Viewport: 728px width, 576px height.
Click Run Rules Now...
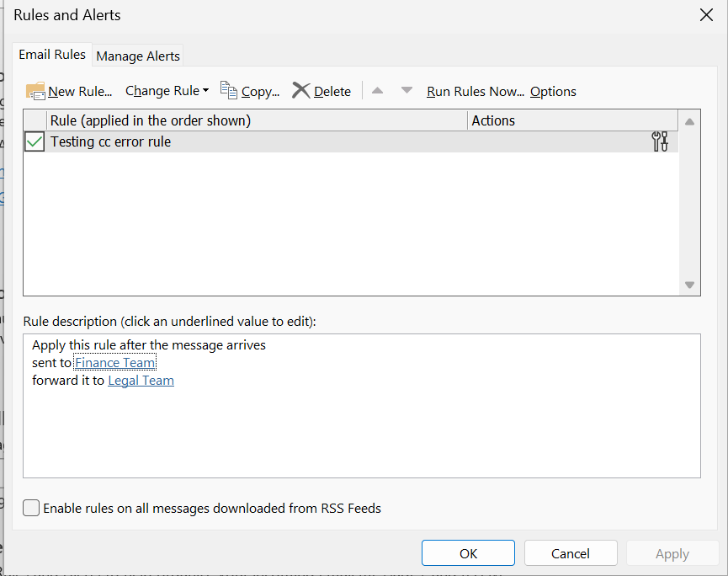tap(476, 92)
